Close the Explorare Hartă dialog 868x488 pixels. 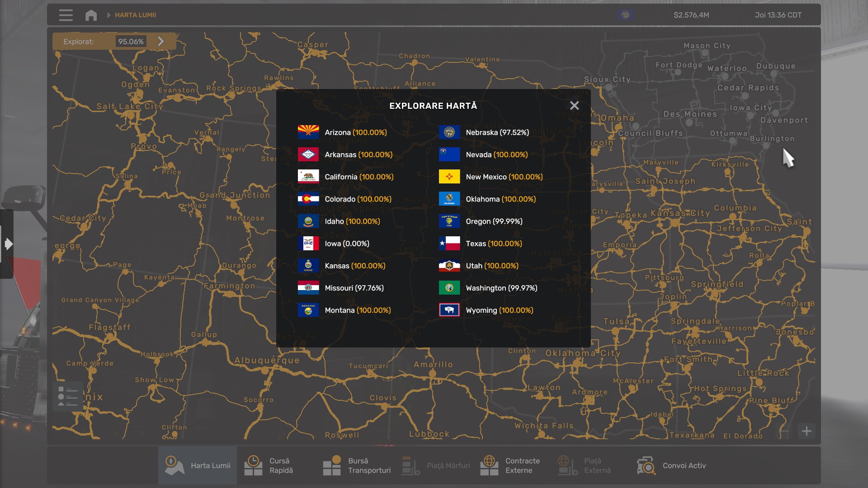coord(574,105)
